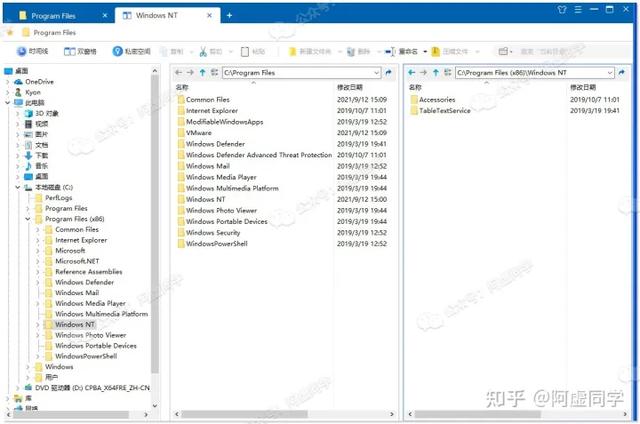Select Kyon user in folder tree
The width and height of the screenshot is (640, 424).
click(x=28, y=92)
